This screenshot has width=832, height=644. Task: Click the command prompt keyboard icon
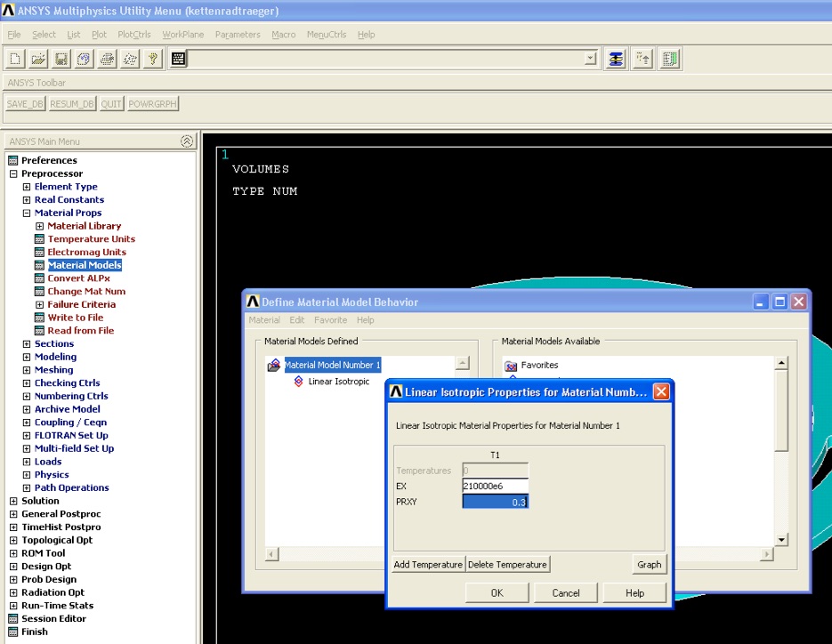(x=178, y=59)
